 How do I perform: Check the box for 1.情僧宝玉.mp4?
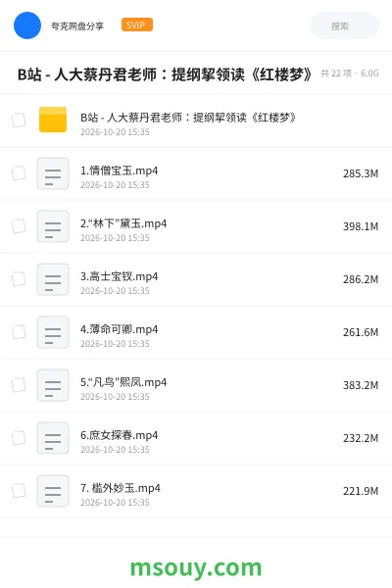coord(19,173)
